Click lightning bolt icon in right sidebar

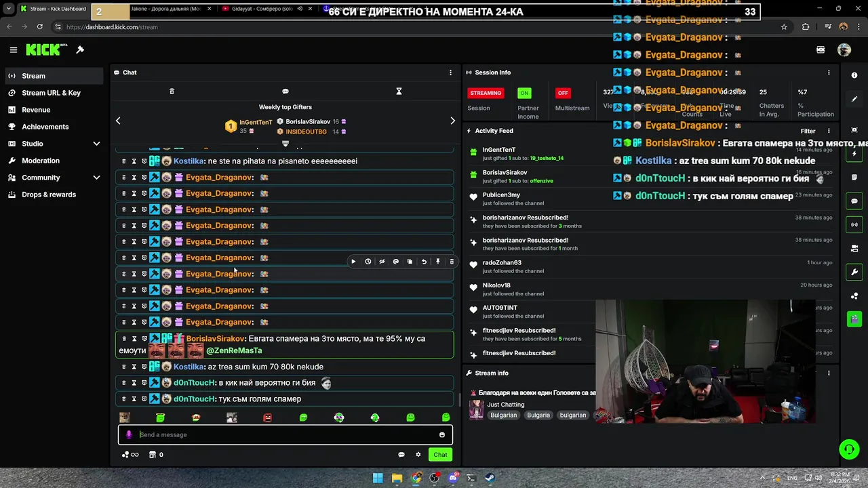(854, 154)
